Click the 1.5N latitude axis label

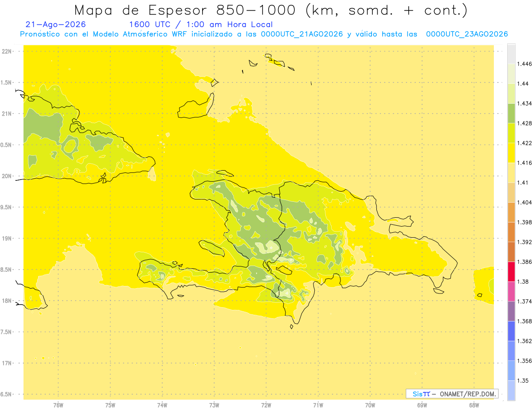point(6,82)
